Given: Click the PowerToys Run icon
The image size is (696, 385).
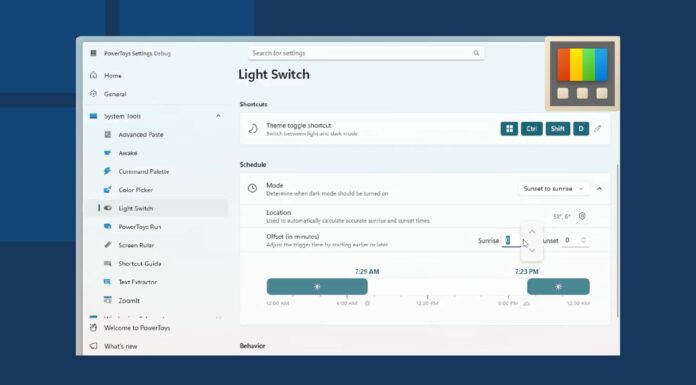Looking at the screenshot, I should [107, 226].
